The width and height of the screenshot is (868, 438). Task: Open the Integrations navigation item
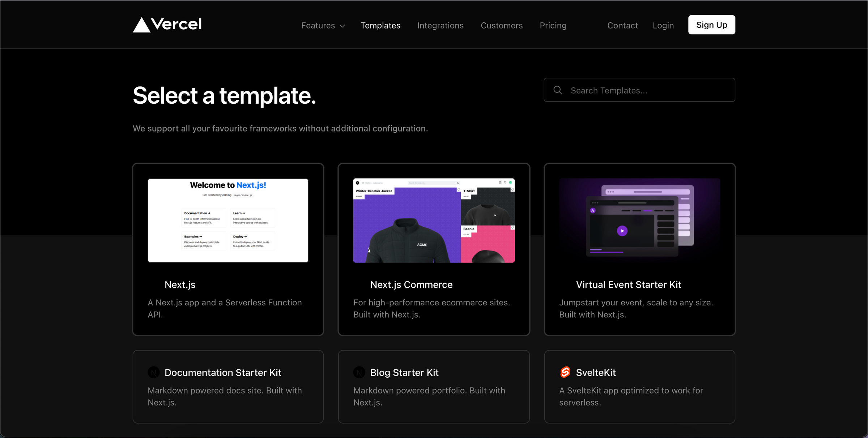(x=441, y=25)
